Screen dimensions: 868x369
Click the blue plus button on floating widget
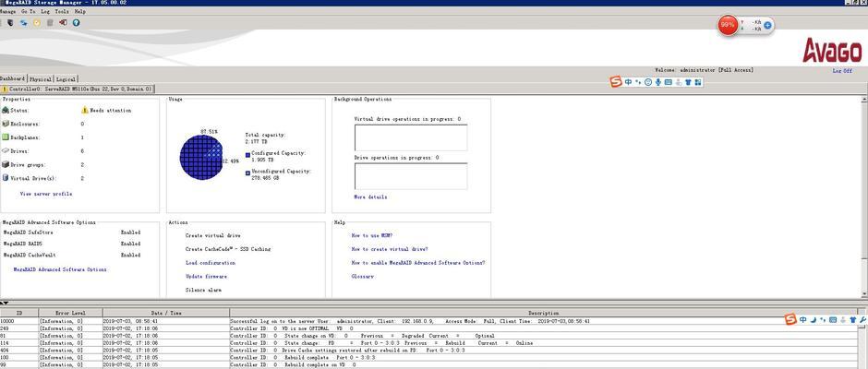pos(767,25)
